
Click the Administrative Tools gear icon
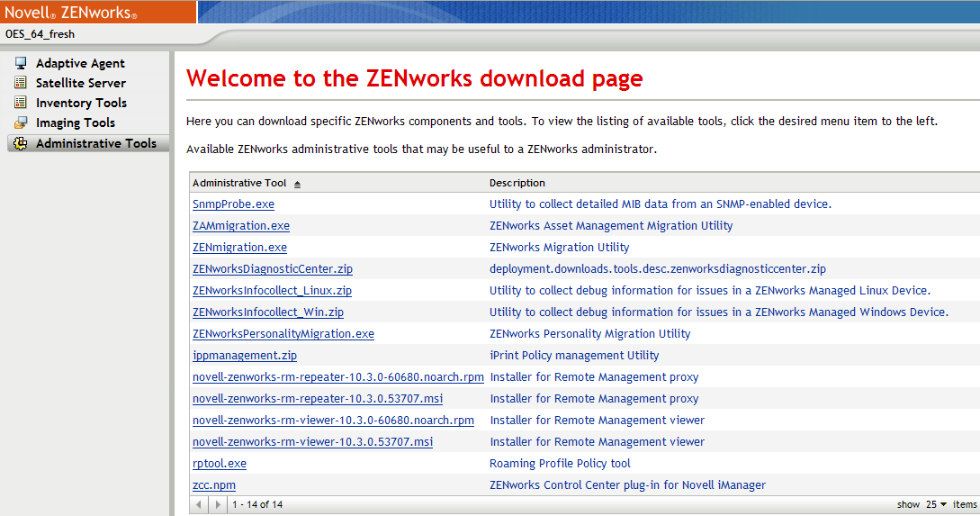click(x=21, y=143)
